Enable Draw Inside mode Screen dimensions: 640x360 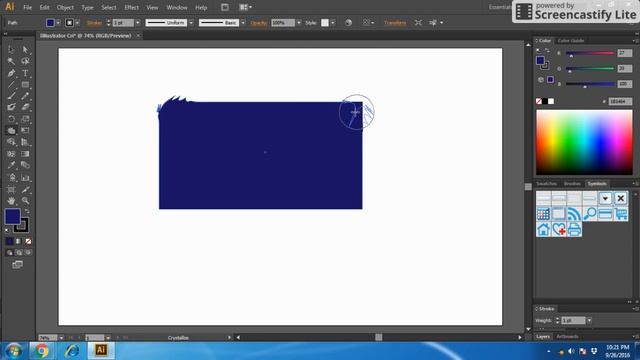pos(28,253)
